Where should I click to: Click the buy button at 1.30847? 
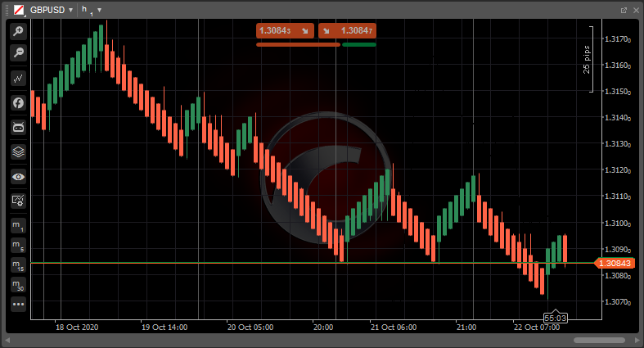(347, 30)
